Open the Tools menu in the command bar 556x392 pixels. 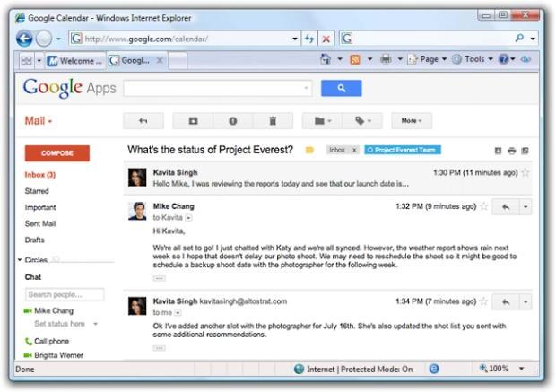[473, 59]
